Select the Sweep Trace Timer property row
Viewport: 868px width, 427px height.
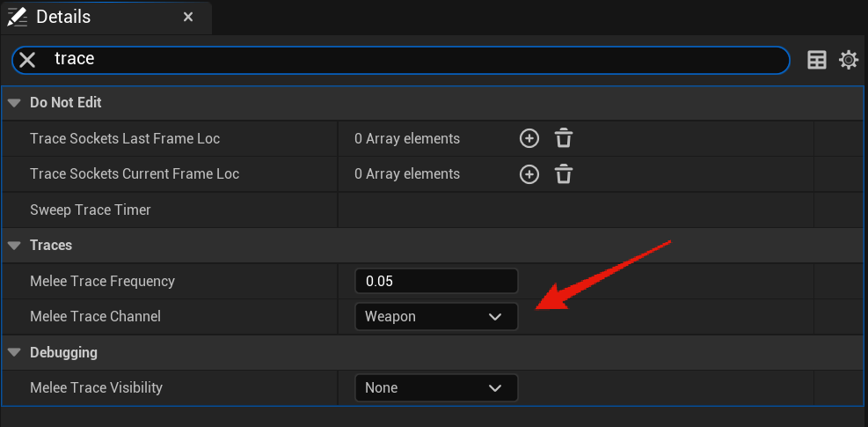point(91,210)
